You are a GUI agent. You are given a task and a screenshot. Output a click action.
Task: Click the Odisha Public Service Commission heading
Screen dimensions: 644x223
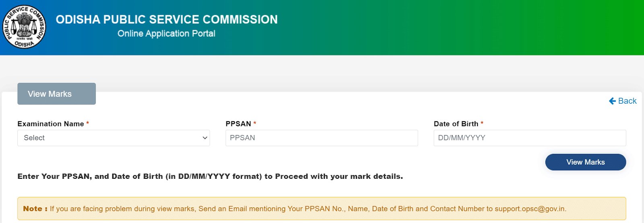pyautogui.click(x=166, y=19)
